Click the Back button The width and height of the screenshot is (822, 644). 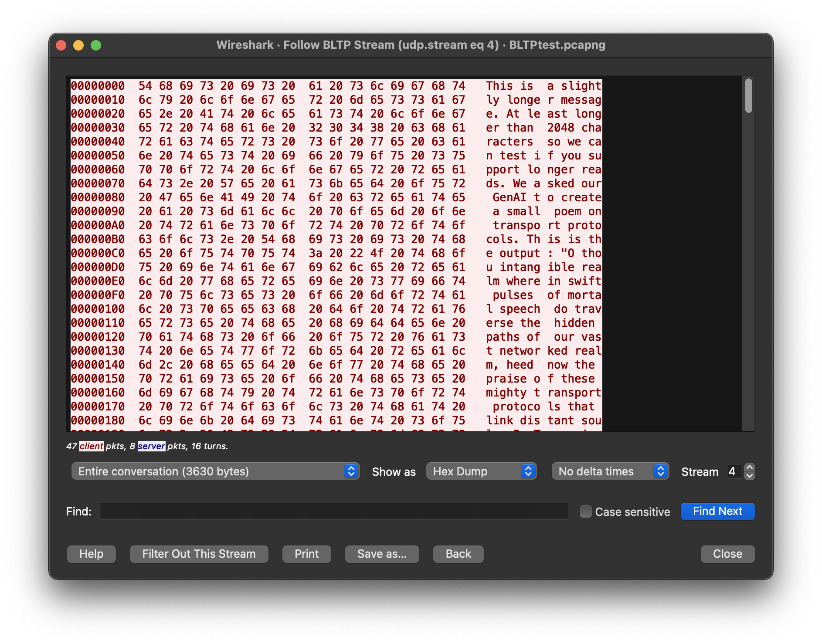click(459, 554)
